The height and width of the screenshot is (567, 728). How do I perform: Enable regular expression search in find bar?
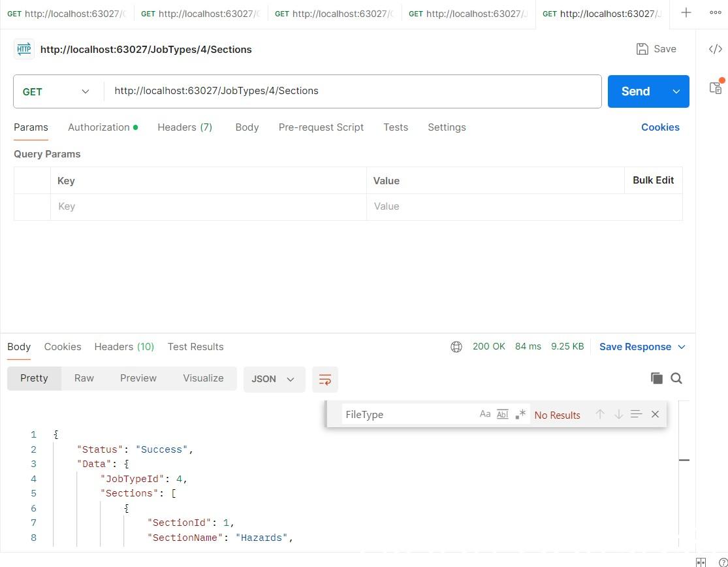pos(520,414)
